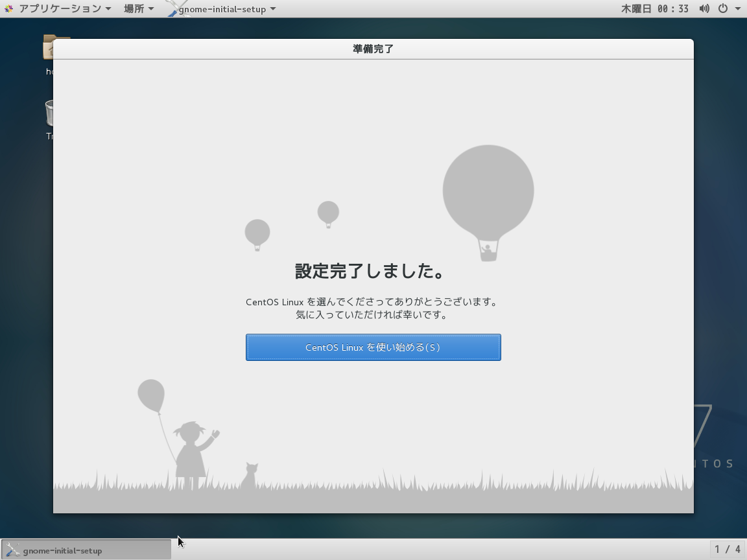Expand the system menu arrow beside power icon
747x560 pixels.
tap(737, 9)
